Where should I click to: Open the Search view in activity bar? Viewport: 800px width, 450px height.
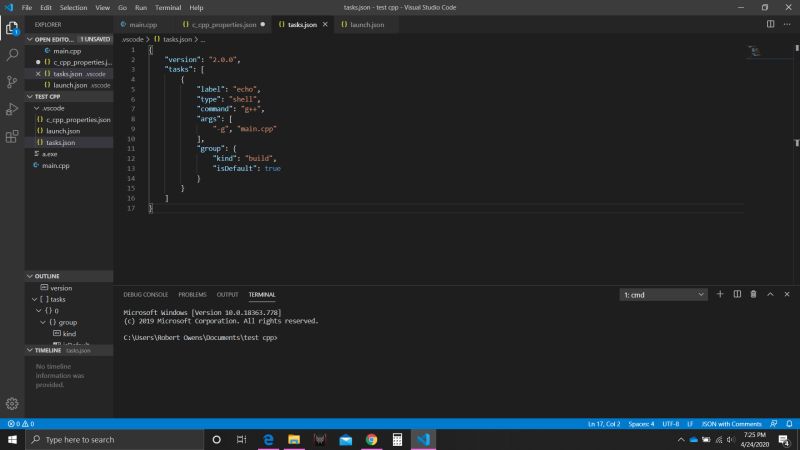pos(12,55)
